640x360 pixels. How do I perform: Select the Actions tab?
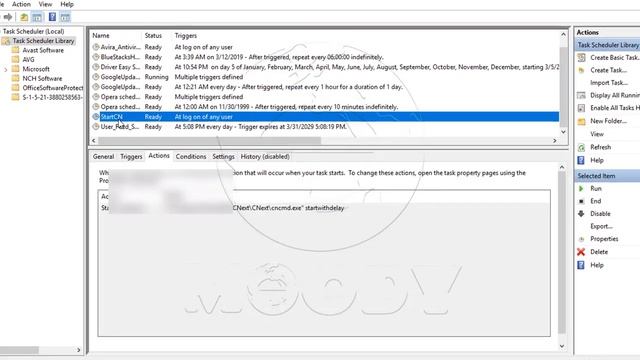[159, 156]
